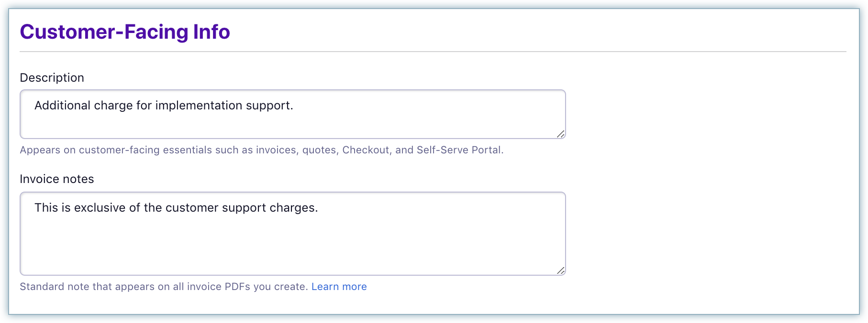
Task: Click the Description field label
Action: pyautogui.click(x=52, y=78)
